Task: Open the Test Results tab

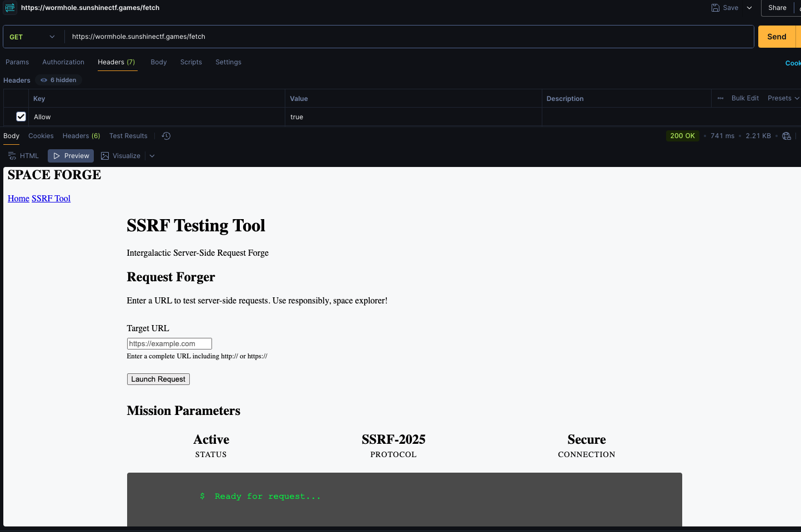Action: 128,136
